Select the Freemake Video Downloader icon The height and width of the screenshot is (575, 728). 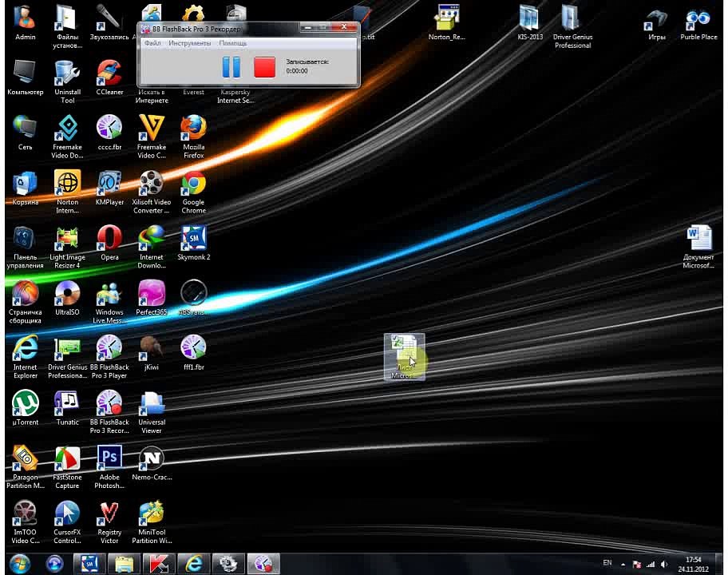point(67,137)
